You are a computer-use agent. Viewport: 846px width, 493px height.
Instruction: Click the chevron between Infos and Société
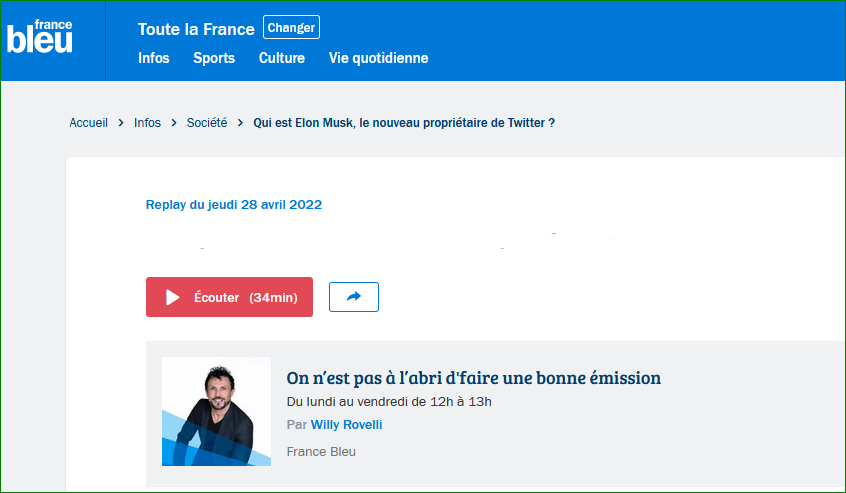174,123
